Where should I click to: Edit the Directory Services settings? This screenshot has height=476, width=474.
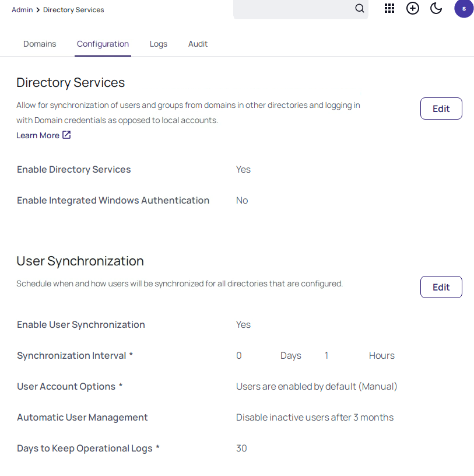point(441,108)
